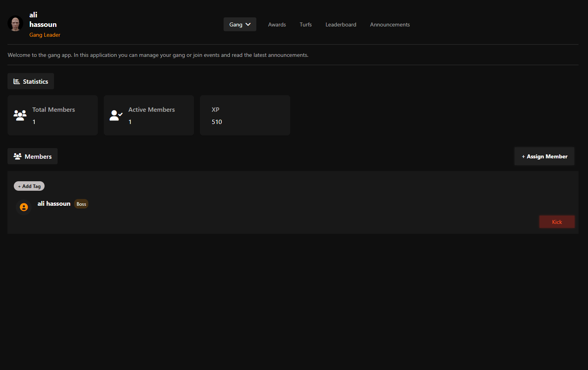Click the ali hassoun profile avatar
This screenshot has height=370, width=588.
(15, 23)
